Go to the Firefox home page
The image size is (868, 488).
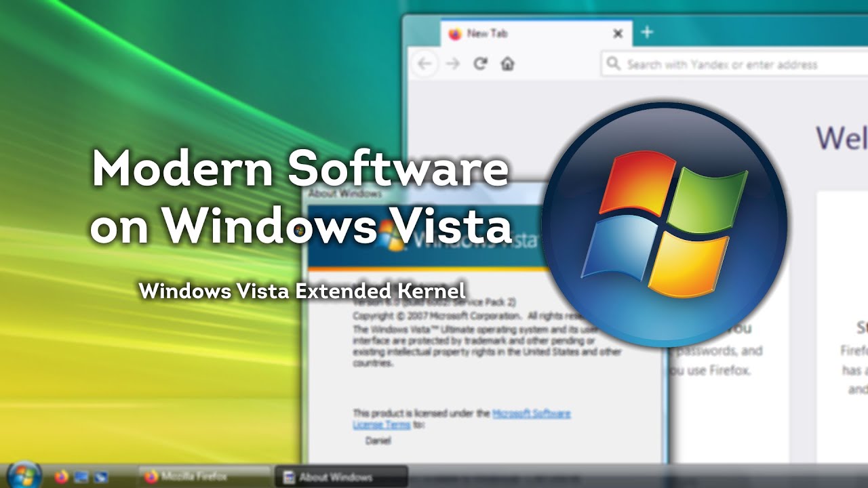(x=507, y=64)
